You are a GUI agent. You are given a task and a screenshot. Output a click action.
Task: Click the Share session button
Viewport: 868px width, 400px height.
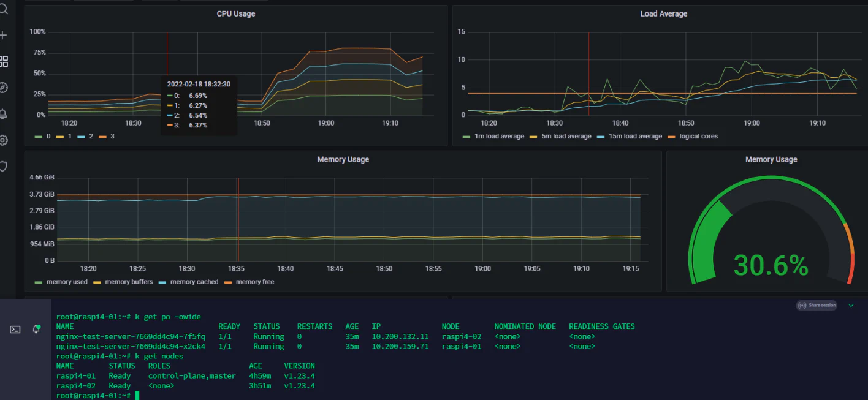tap(817, 305)
